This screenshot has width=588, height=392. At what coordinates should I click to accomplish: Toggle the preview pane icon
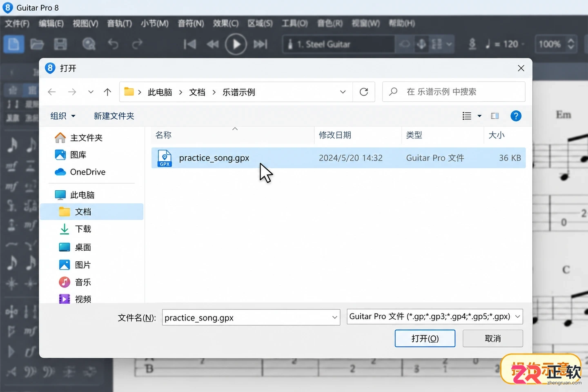(x=495, y=116)
